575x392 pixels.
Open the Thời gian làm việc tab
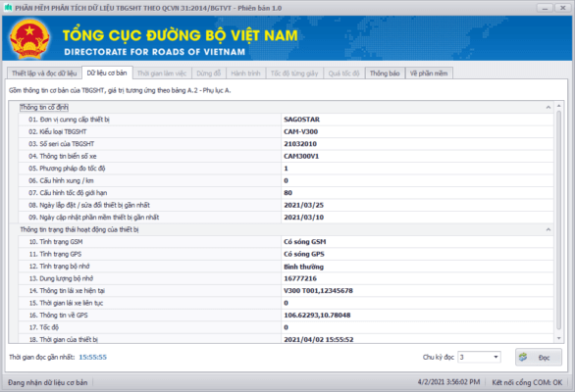(x=162, y=73)
